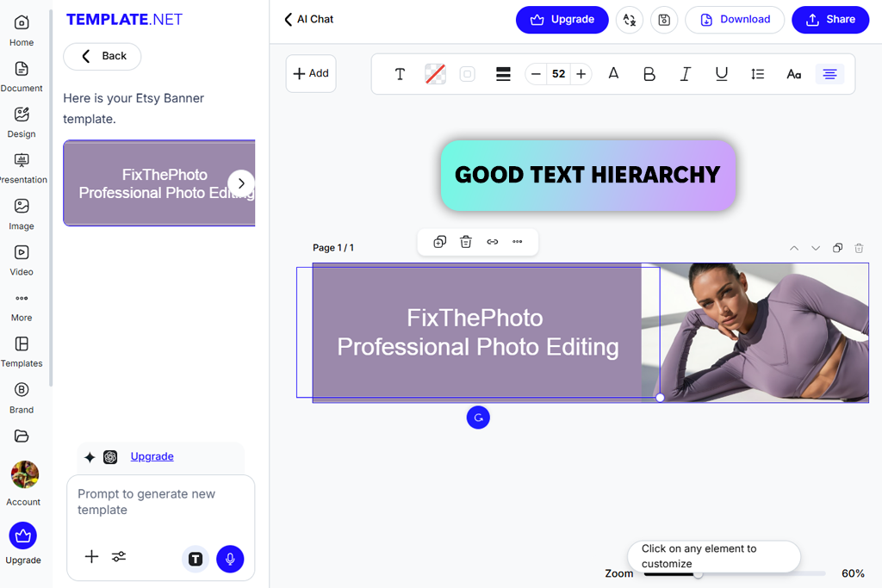This screenshot has height=588, width=882.
Task: Adjust the Zoom slider handle
Action: [698, 574]
